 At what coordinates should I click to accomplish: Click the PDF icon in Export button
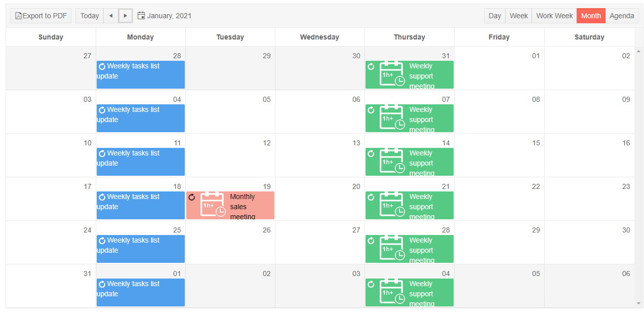(x=18, y=16)
